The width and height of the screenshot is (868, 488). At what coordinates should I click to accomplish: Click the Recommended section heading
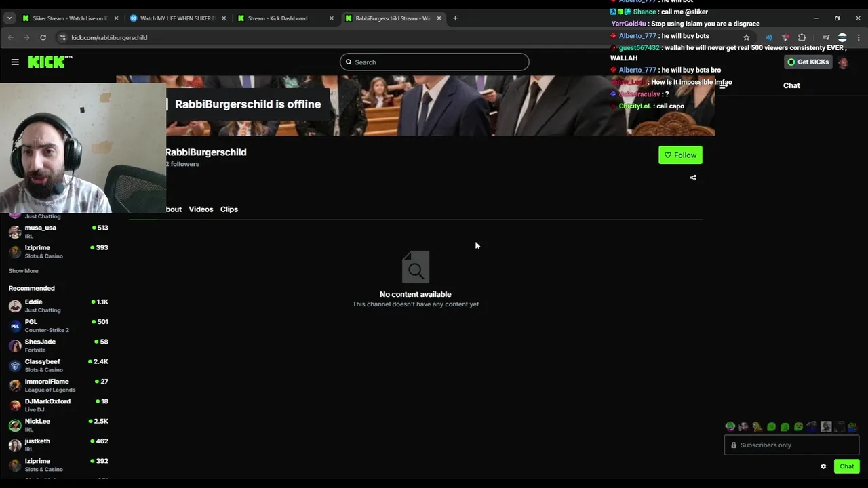point(31,288)
